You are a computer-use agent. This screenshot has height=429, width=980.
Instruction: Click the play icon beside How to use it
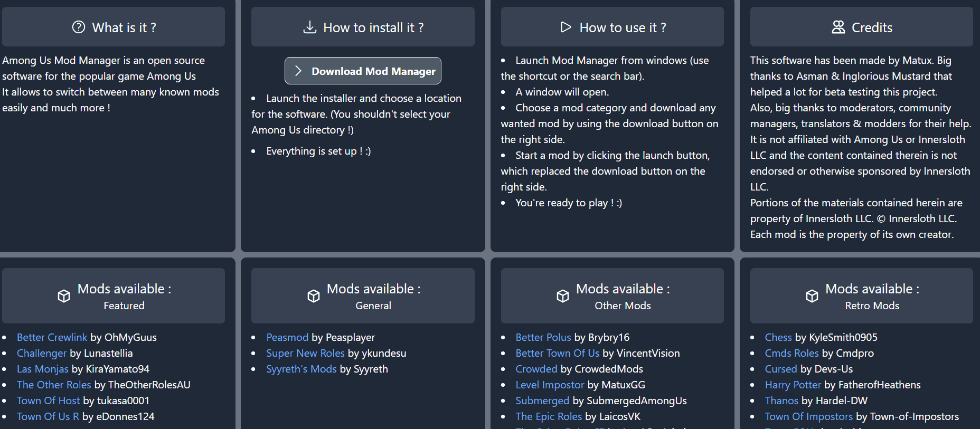click(x=566, y=27)
